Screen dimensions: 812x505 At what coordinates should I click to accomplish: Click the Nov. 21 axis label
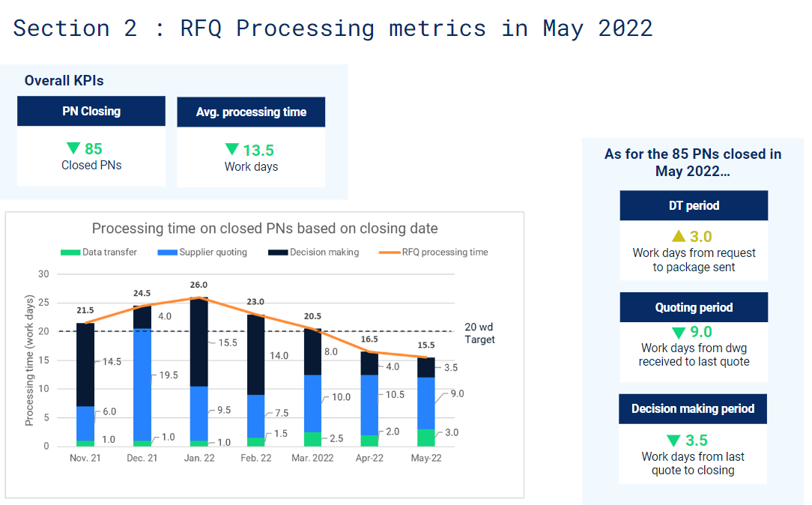click(x=85, y=458)
